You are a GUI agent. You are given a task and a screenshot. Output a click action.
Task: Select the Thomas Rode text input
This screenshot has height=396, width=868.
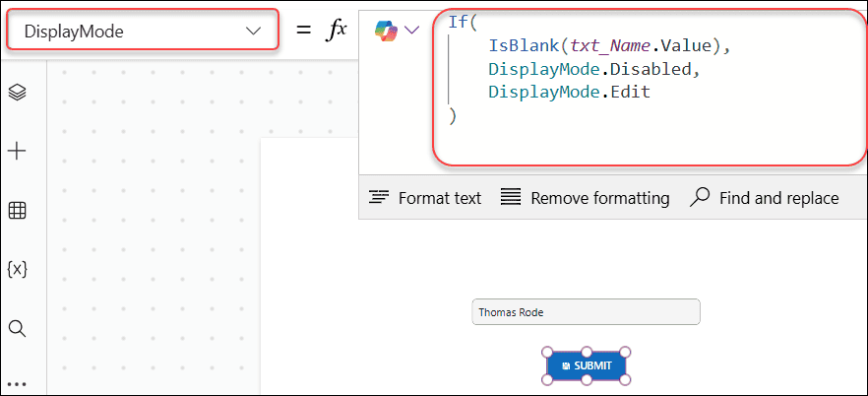click(x=586, y=312)
